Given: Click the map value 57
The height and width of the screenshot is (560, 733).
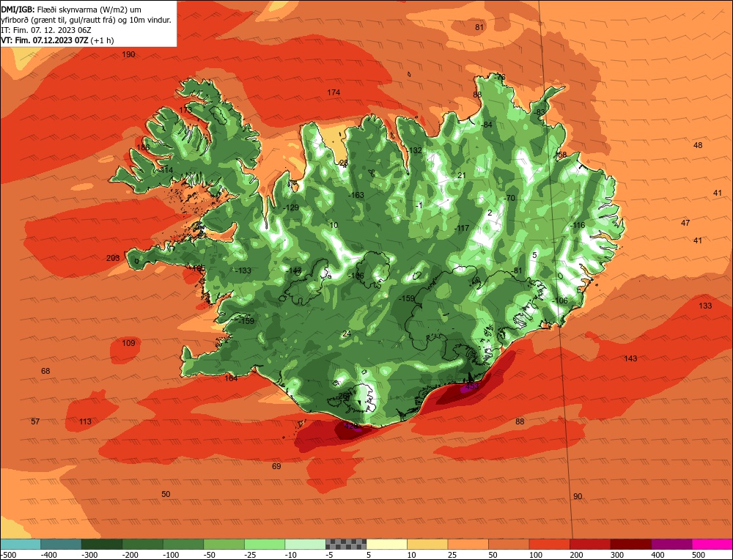Looking at the screenshot, I should pos(35,421).
